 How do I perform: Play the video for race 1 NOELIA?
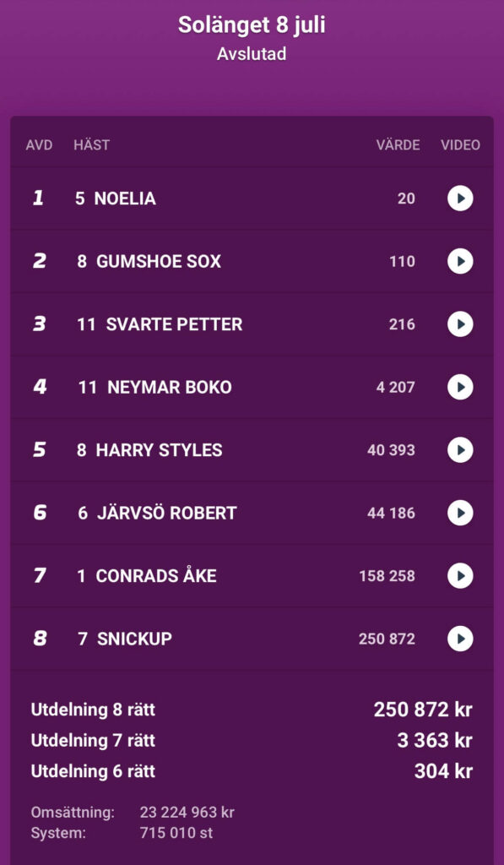pos(460,198)
